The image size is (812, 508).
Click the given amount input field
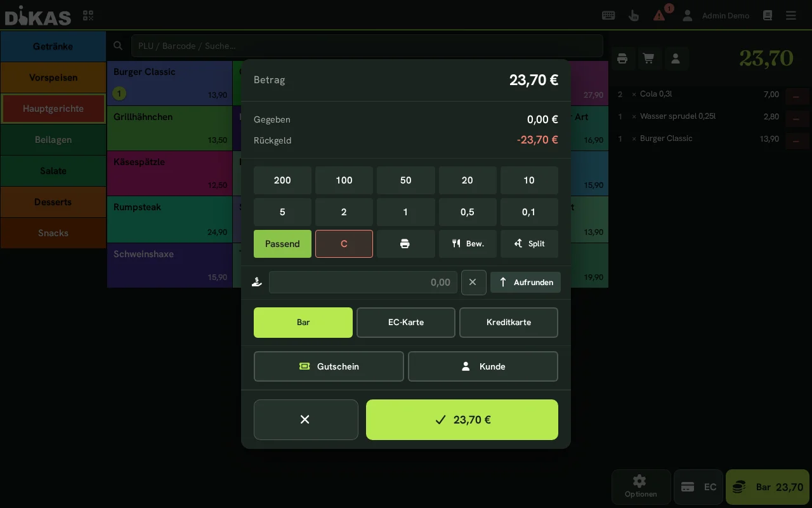coord(363,283)
